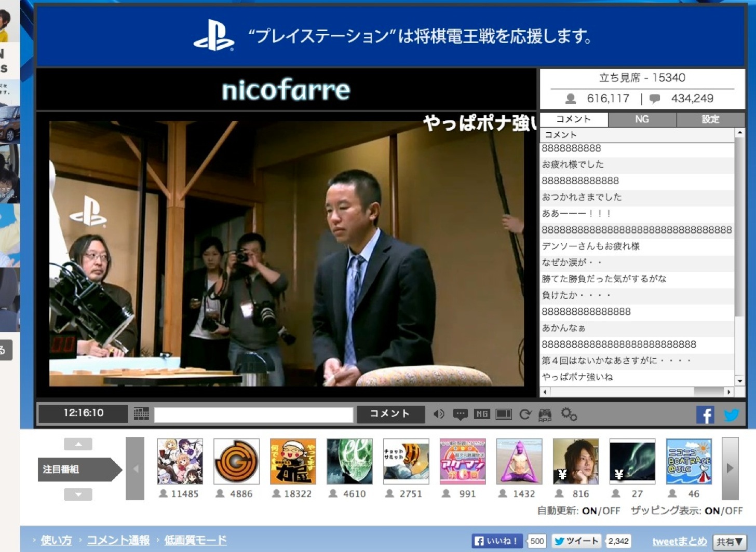The image size is (756, 552).
Task: Toggle ザッピング表示 ON/OFF switch
Action: pyautogui.click(x=723, y=510)
